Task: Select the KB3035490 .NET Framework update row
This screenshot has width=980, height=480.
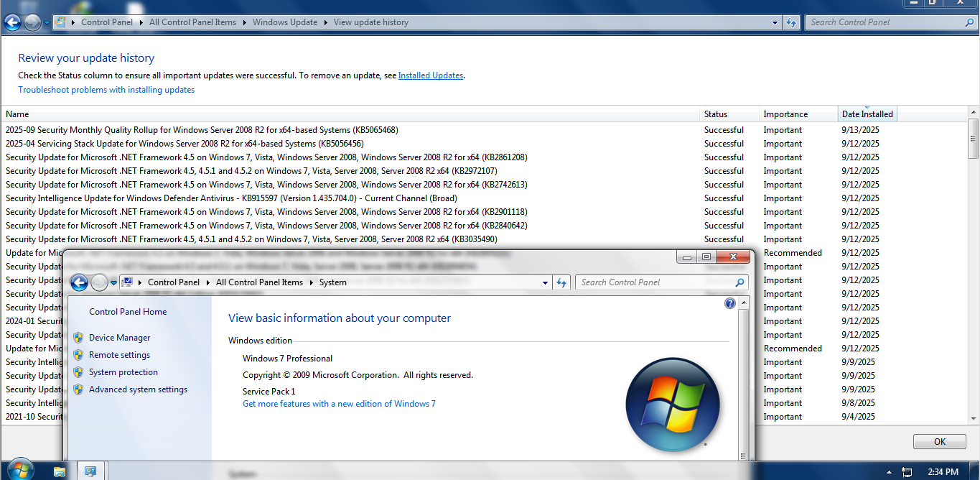Action: click(485, 239)
